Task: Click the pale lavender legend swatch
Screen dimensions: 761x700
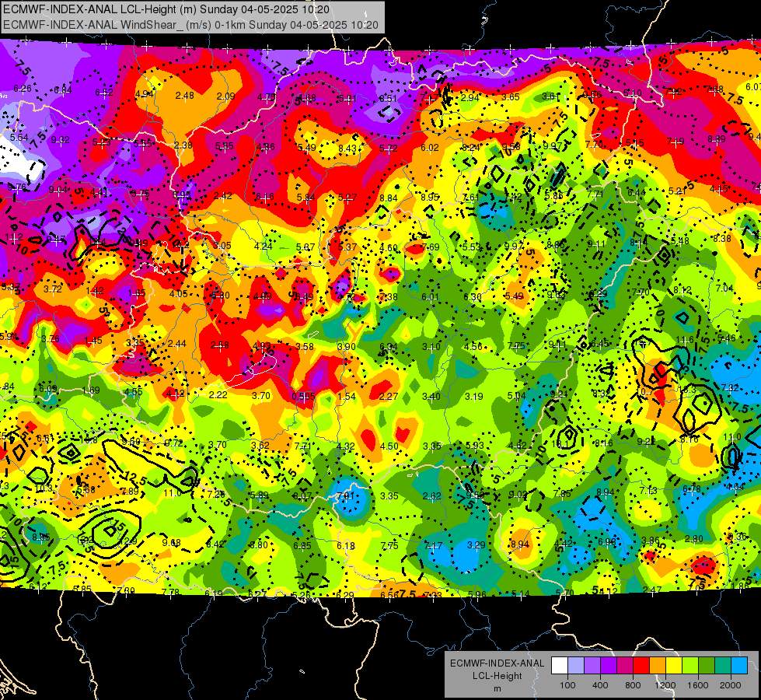Action: 576,665
